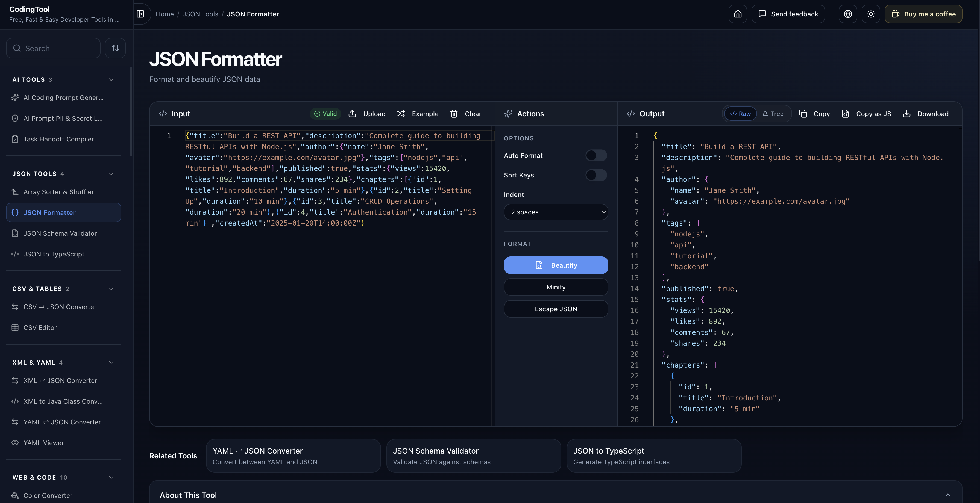Click the Download arrow icon
The width and height of the screenshot is (980, 503).
[906, 114]
